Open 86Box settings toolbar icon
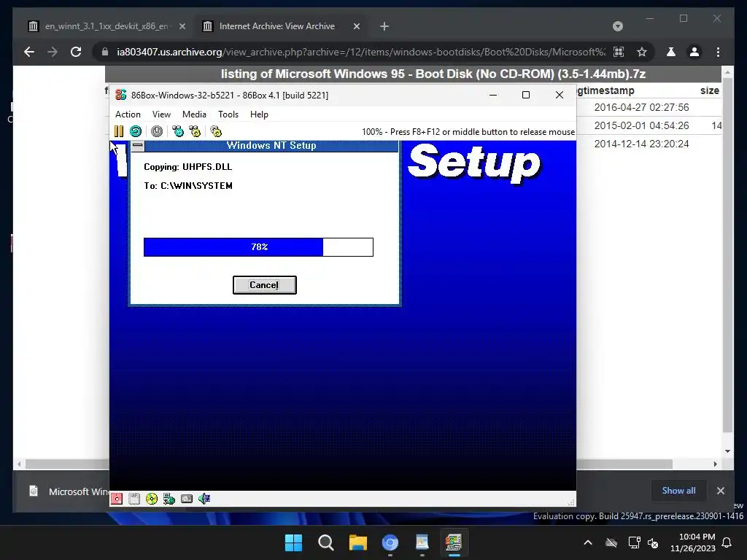Screen dimensions: 747x560 [x=216, y=131]
